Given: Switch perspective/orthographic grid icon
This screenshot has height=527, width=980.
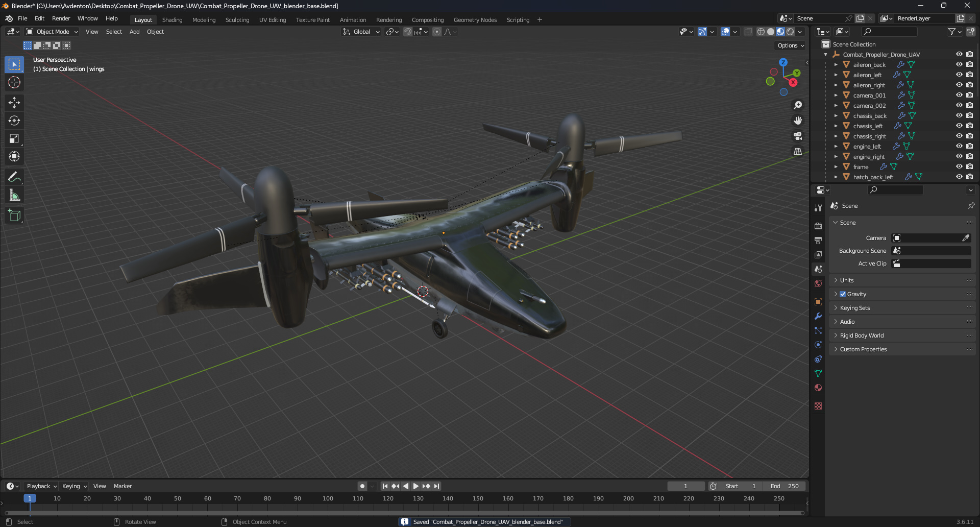Looking at the screenshot, I should click(798, 151).
